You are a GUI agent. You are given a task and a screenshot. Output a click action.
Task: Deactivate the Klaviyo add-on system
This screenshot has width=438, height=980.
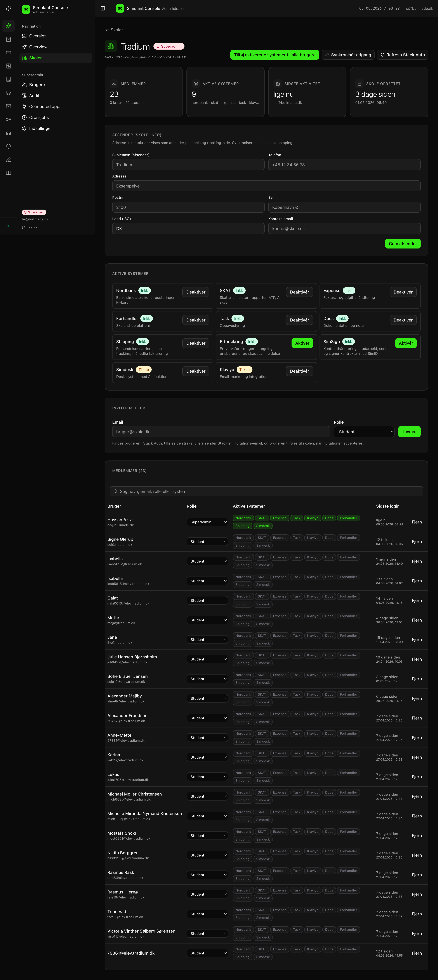(x=299, y=371)
